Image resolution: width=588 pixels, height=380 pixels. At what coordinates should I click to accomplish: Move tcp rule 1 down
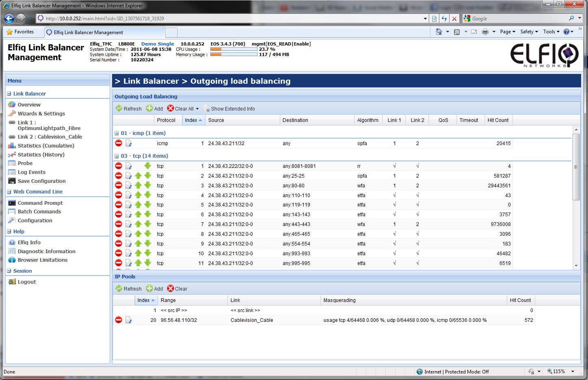148,166
